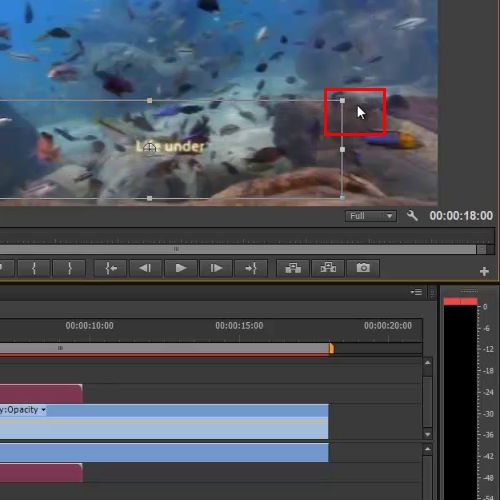The image size is (500, 500).
Task: Step forward one frame
Action: tap(216, 268)
